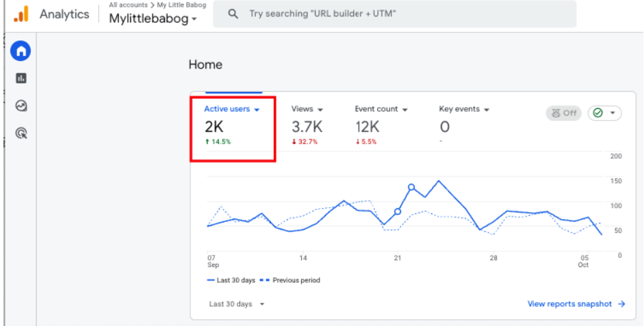Open the Home icon in sidebar
The width and height of the screenshot is (644, 326).
(21, 51)
